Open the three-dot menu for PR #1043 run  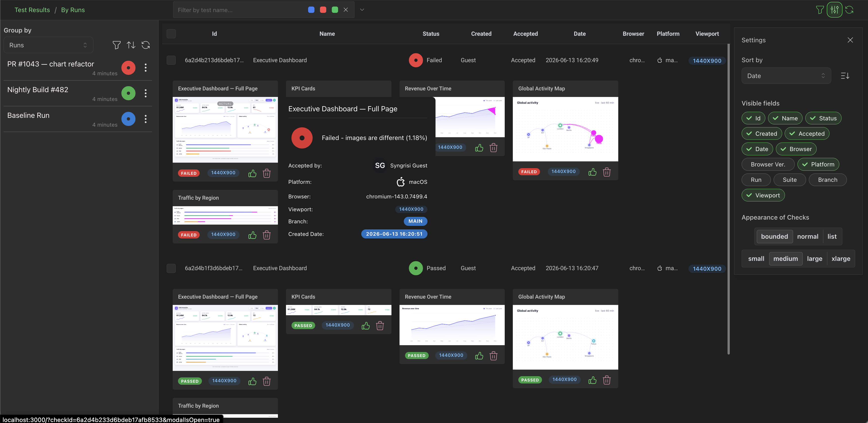pyautogui.click(x=146, y=67)
